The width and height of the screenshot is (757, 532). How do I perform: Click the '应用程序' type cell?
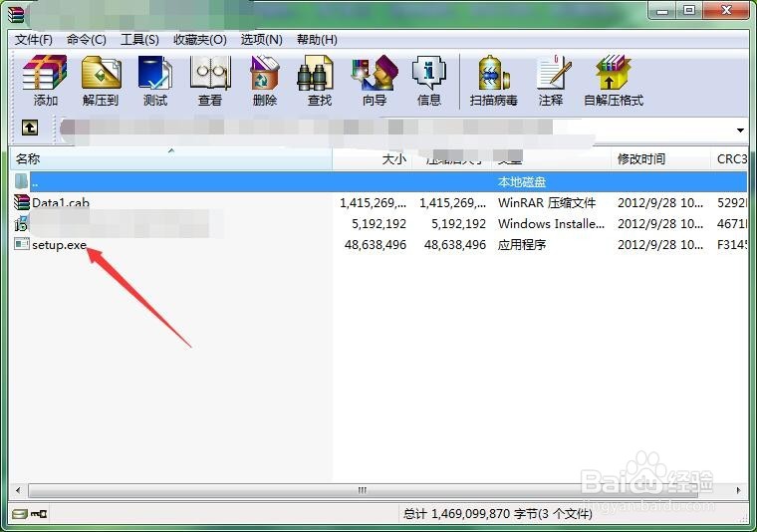tap(522, 245)
